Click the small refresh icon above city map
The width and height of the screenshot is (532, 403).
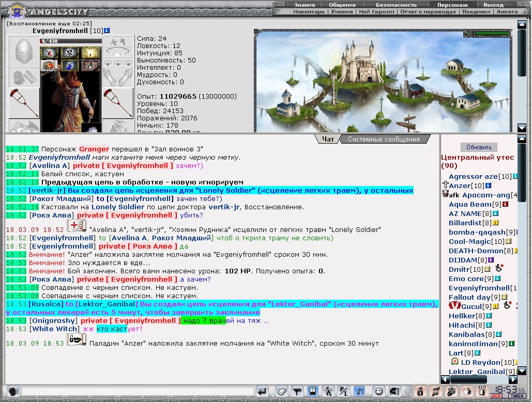(467, 33)
